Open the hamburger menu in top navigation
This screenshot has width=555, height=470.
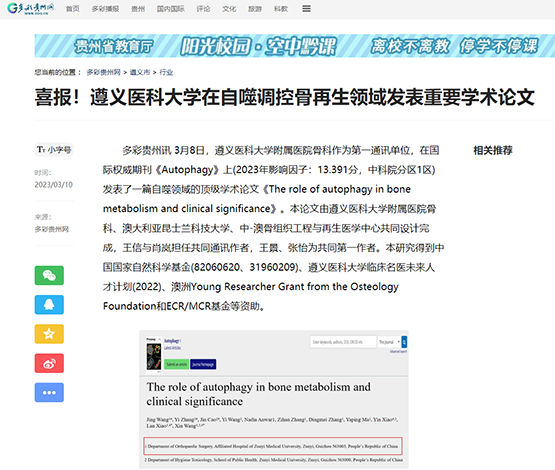point(307,8)
